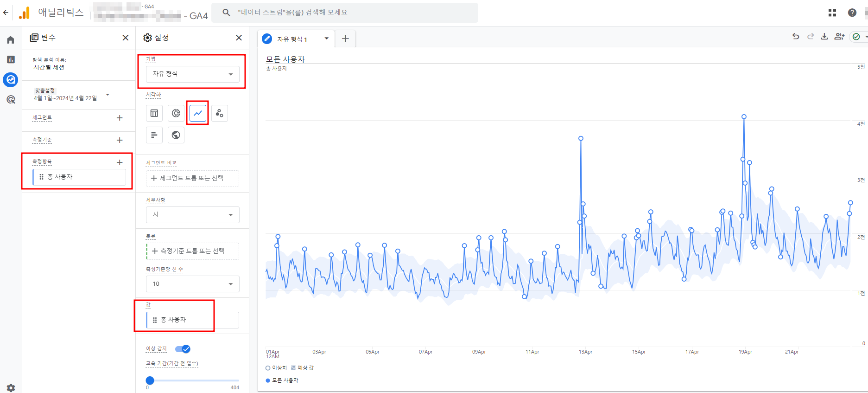Viewport: 868px width, 393px height.
Task: Open the Advertising section in the sidebar
Action: coord(11,99)
